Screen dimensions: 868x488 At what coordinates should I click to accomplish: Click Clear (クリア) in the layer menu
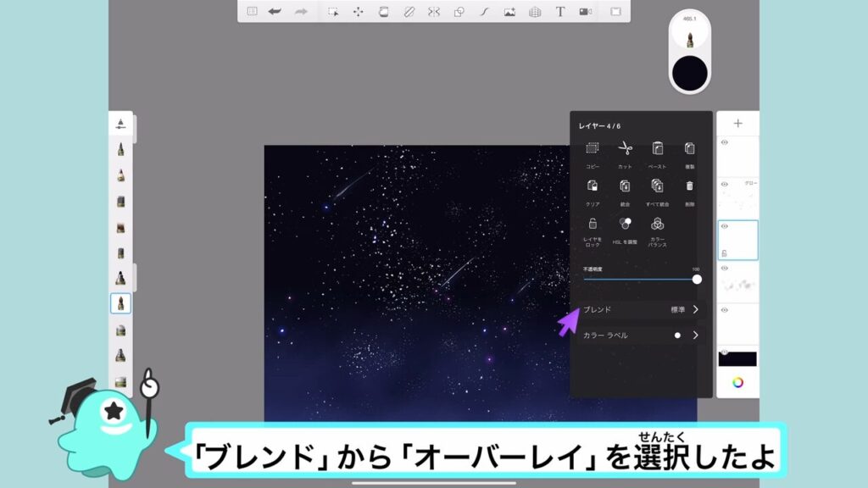coord(593,186)
